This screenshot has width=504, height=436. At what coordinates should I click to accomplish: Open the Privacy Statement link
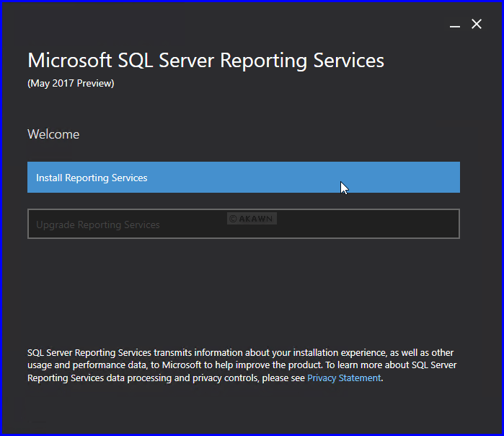pyautogui.click(x=344, y=378)
